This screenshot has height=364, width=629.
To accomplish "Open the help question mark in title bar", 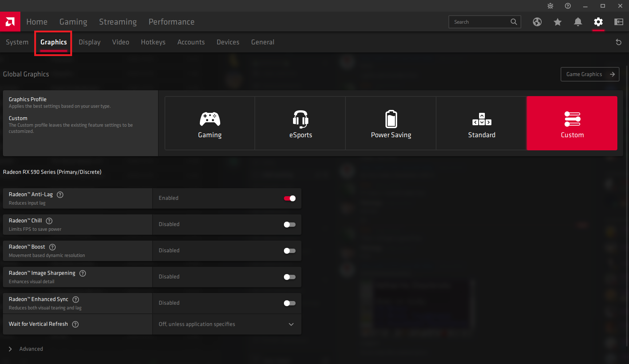I will coord(568,6).
